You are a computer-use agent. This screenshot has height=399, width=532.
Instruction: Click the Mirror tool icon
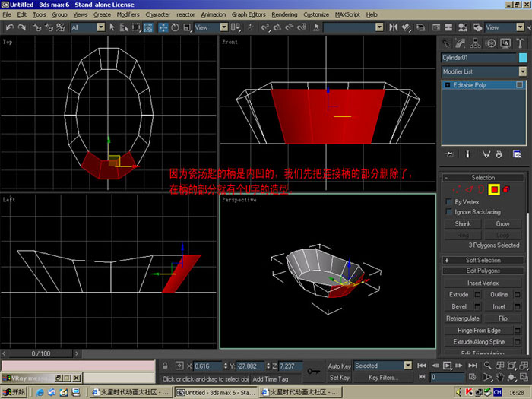point(394,27)
